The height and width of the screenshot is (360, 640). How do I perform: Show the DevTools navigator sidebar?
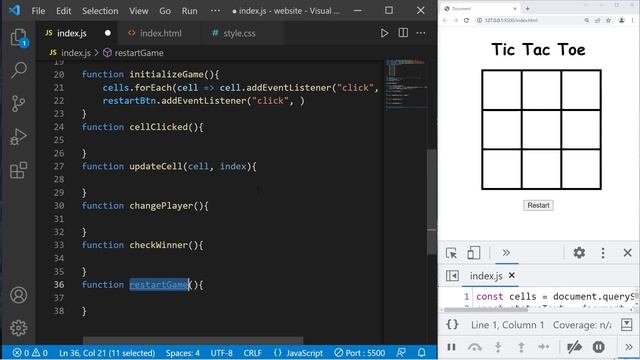[x=452, y=276]
